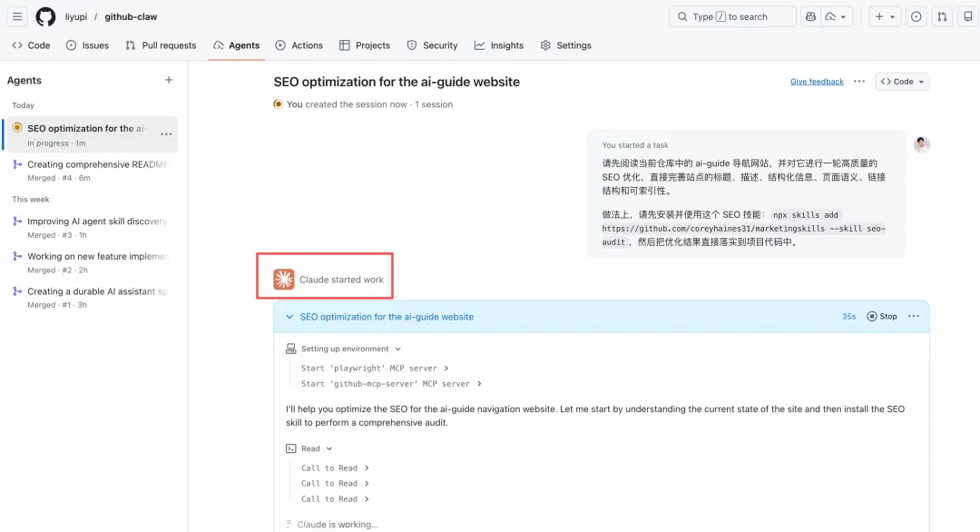Image resolution: width=980 pixels, height=532 pixels.
Task: Open the issues icon in the header
Action: tap(916, 16)
